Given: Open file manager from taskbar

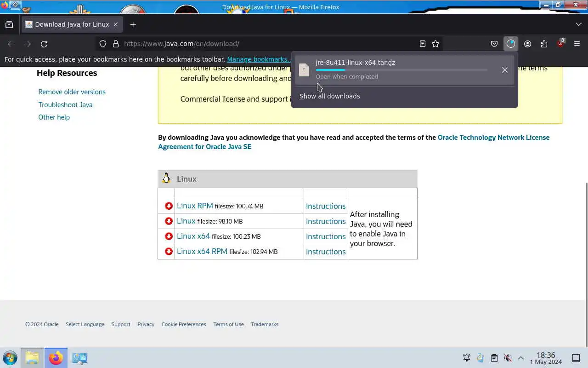Looking at the screenshot, I should pos(32,358).
